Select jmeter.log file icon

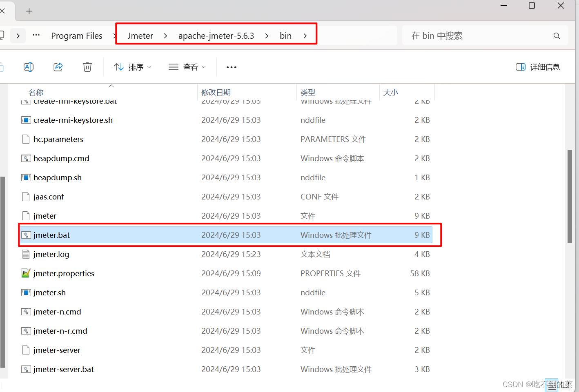tap(26, 254)
